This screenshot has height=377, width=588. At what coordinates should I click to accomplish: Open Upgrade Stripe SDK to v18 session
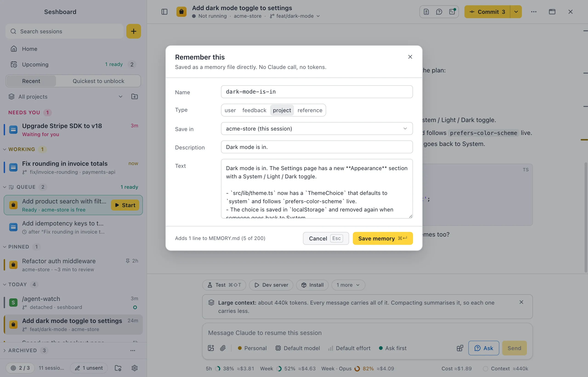click(73, 129)
